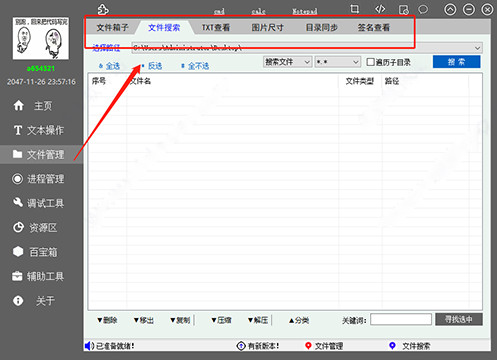Switch to the TXT查看 tab
497x360 pixels.
pyautogui.click(x=216, y=27)
